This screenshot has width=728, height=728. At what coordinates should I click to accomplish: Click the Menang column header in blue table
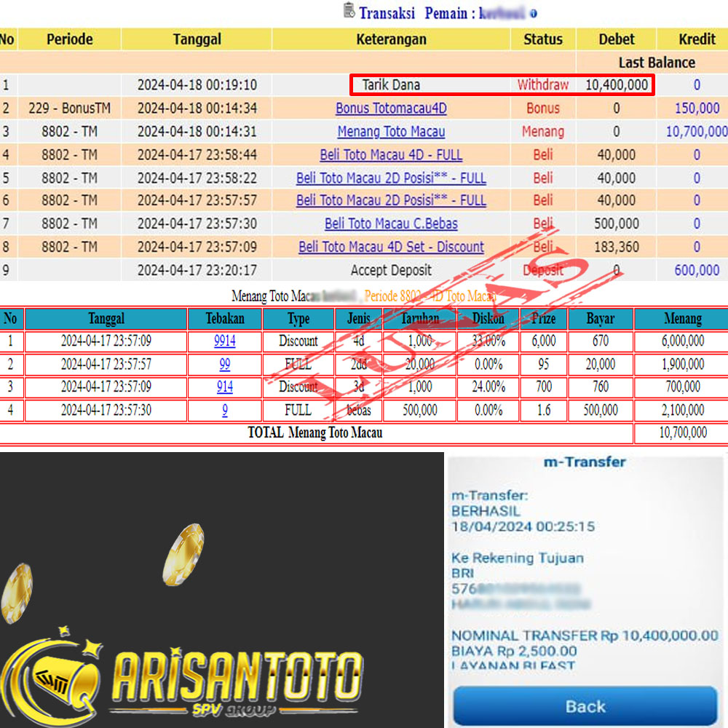click(683, 319)
